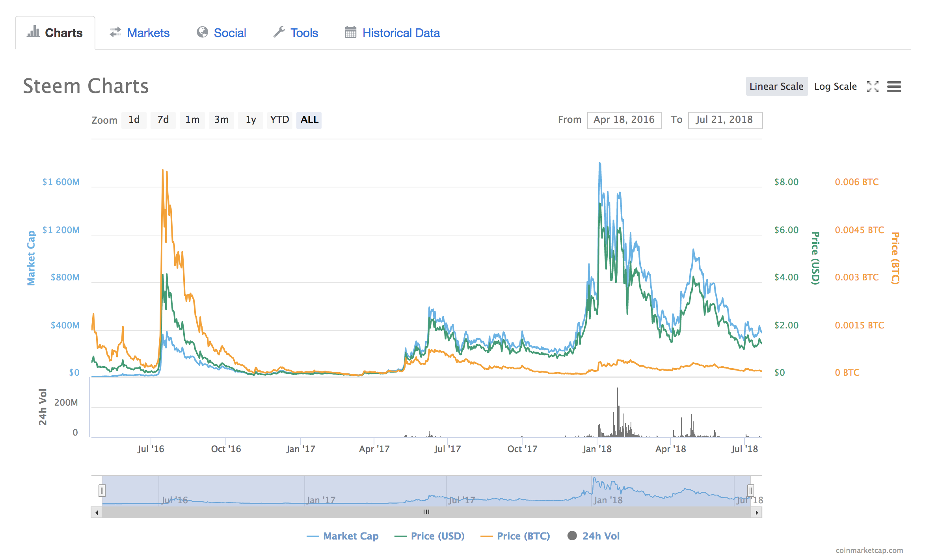Click the Tools wrench icon
949x560 pixels.
tap(279, 32)
